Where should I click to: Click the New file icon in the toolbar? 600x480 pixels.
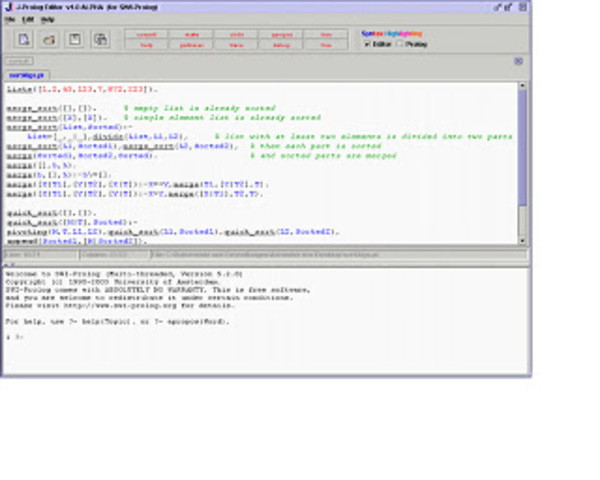click(24, 39)
